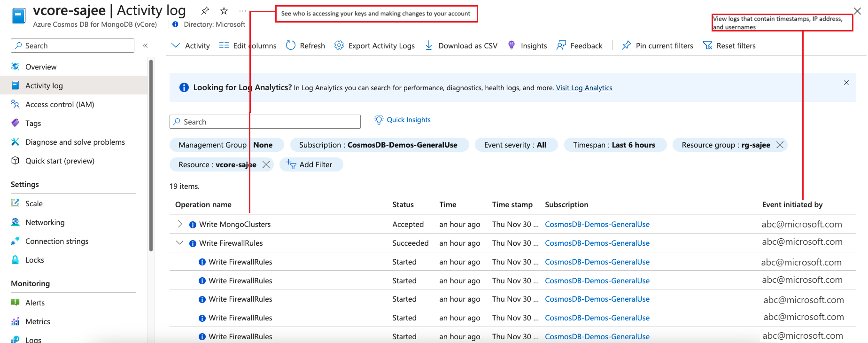Remove the Resource group rg-sajee filter
Viewport: 868px width, 343px height.
(x=780, y=145)
